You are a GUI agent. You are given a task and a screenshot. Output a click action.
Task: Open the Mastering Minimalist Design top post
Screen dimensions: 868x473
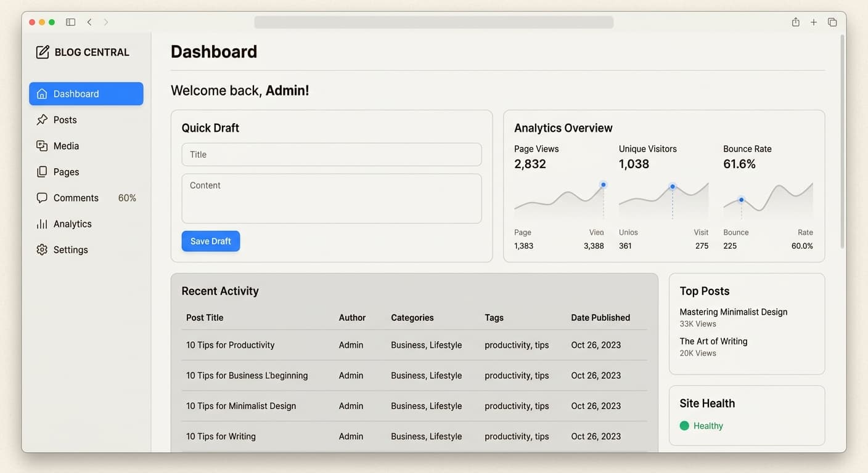point(733,312)
